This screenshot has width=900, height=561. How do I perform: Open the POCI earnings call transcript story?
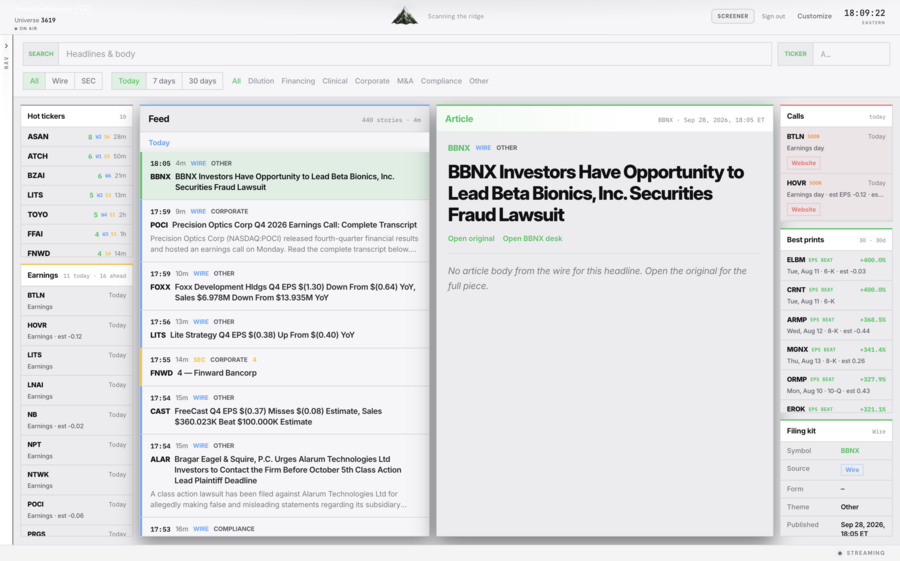285,230
